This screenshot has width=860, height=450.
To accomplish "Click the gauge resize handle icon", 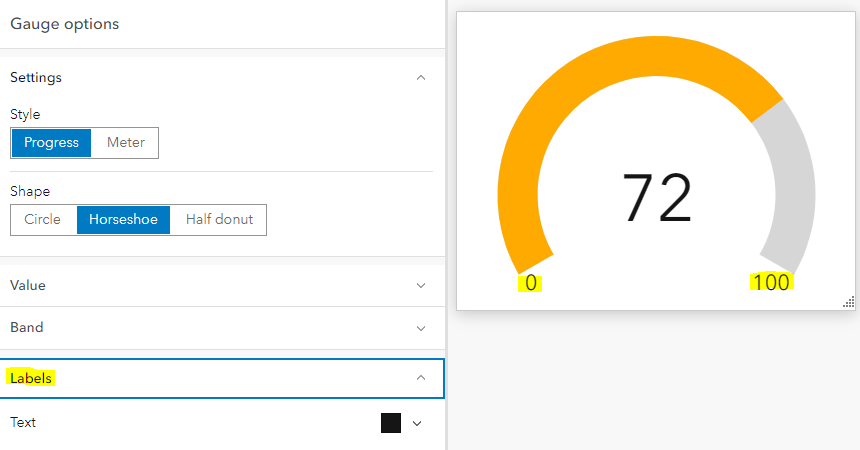I will (x=849, y=302).
